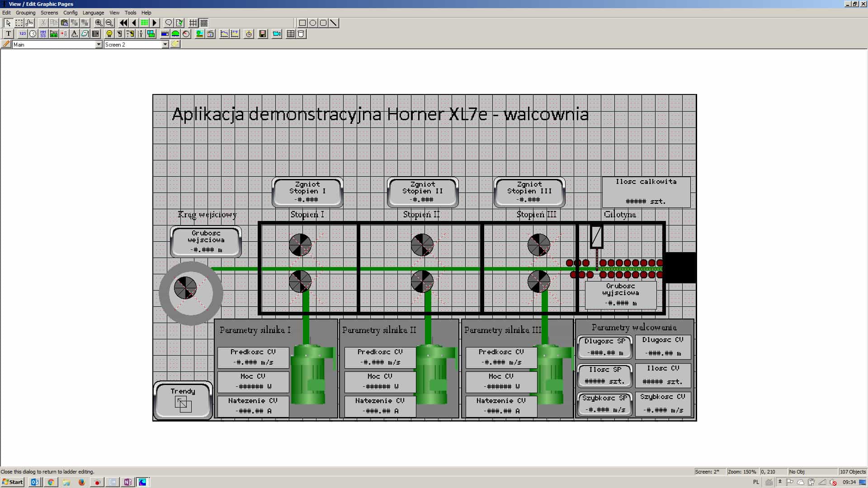Select the ellipse drawing tool

point(313,23)
